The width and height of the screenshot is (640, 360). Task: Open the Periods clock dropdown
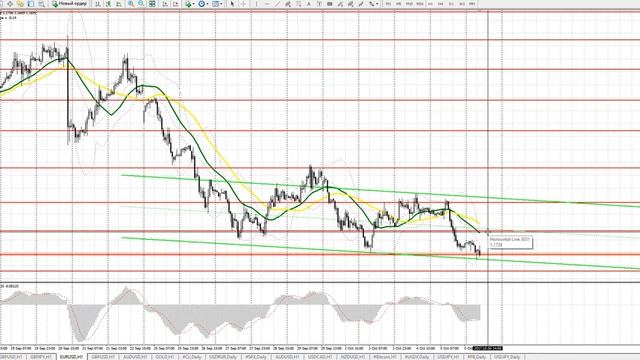204,4
